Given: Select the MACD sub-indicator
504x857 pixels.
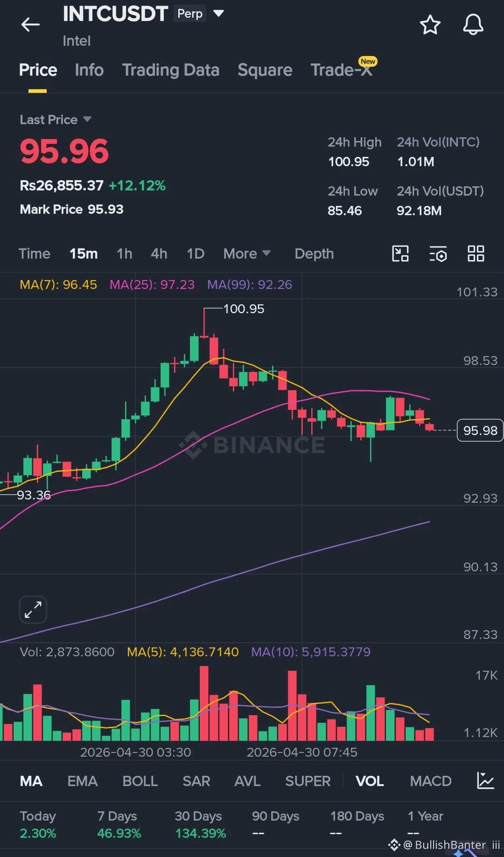Looking at the screenshot, I should pos(431,781).
